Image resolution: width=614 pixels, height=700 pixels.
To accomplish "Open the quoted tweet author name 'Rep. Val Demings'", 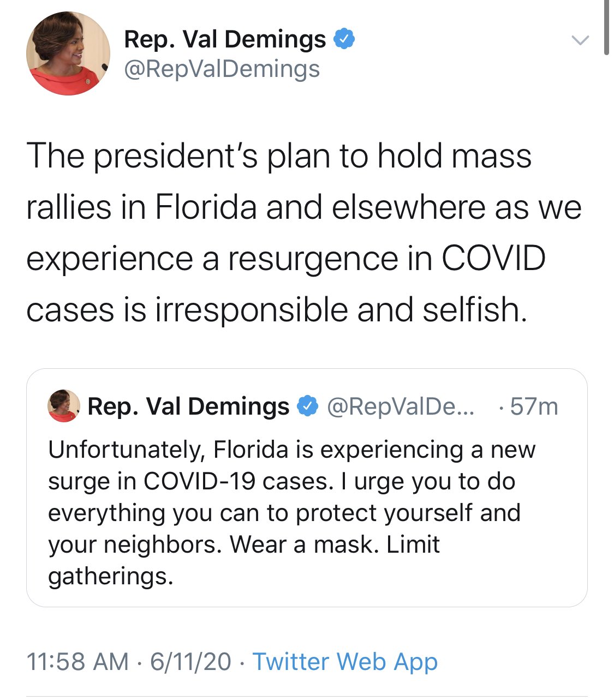I will [188, 406].
